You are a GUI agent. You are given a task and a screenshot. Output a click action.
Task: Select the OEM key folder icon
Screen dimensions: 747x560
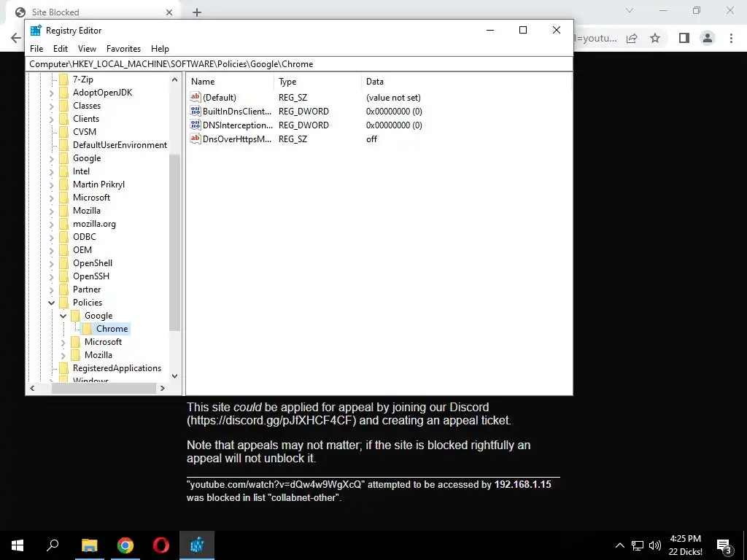(x=64, y=250)
